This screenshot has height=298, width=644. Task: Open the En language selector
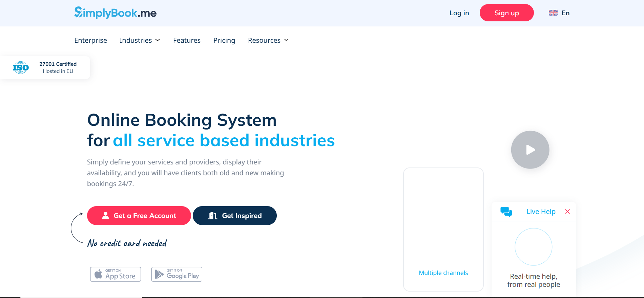click(x=565, y=13)
